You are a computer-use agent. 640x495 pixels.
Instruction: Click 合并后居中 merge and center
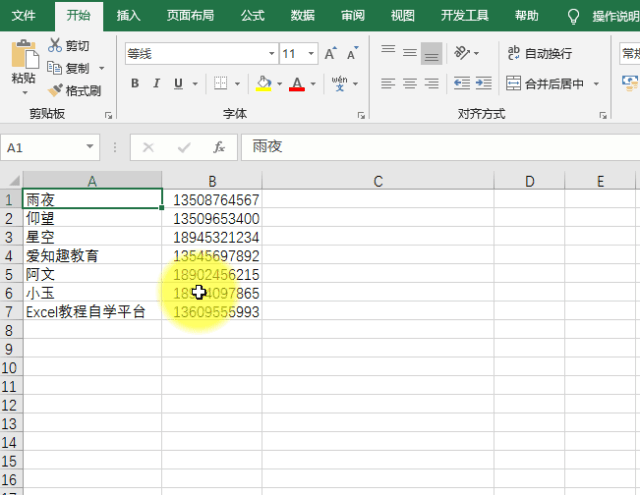[x=544, y=84]
